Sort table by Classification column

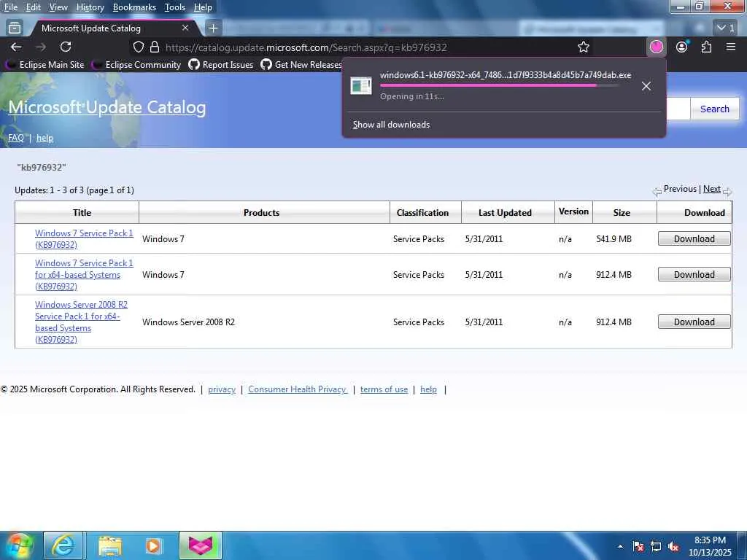coord(422,212)
